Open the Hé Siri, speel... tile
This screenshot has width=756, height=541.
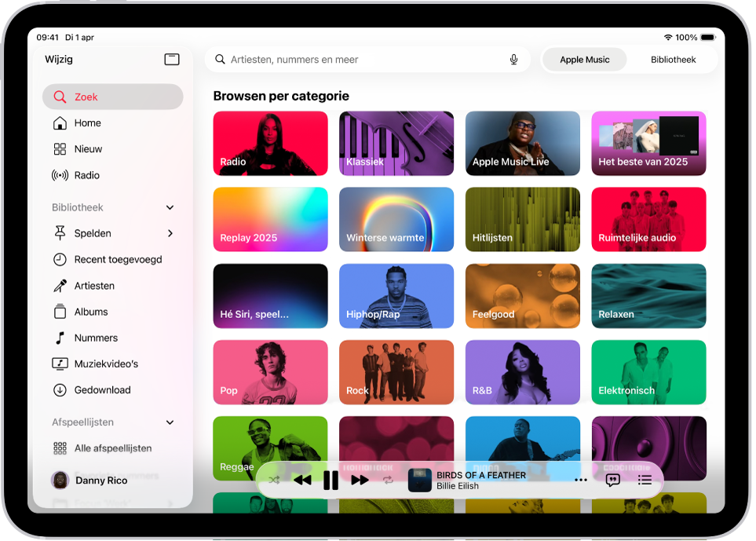pos(271,296)
